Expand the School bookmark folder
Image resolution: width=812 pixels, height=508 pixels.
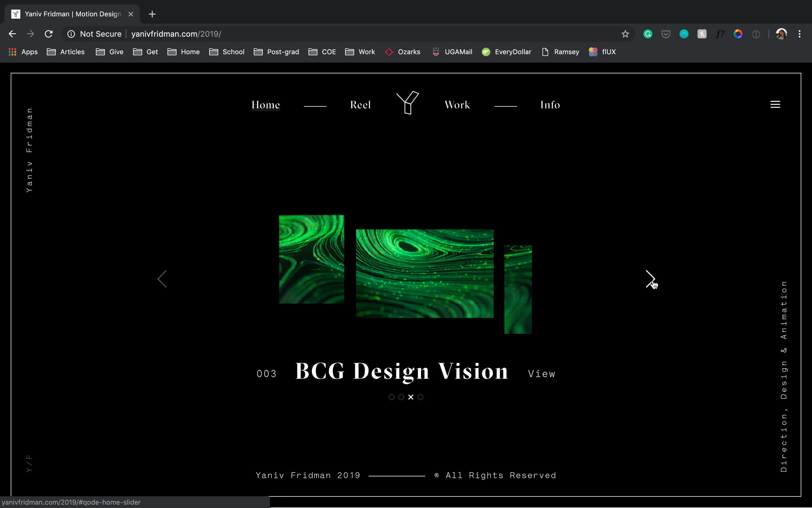tap(227, 52)
